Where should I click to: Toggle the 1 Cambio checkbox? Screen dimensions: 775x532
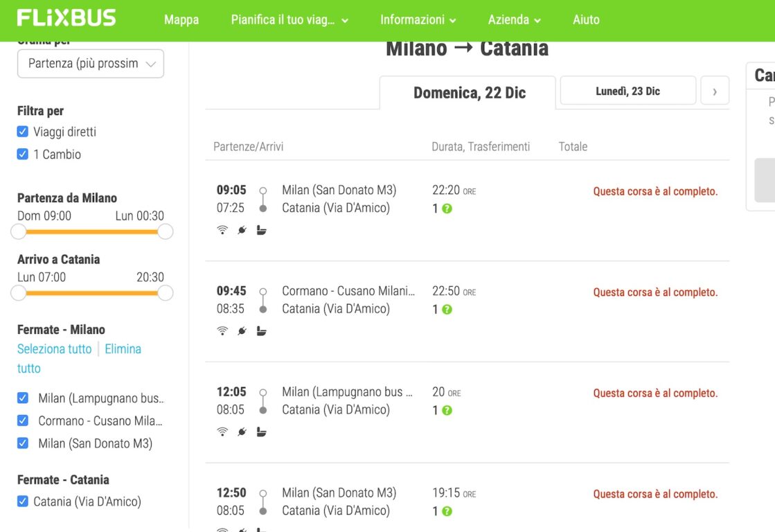[x=22, y=154]
